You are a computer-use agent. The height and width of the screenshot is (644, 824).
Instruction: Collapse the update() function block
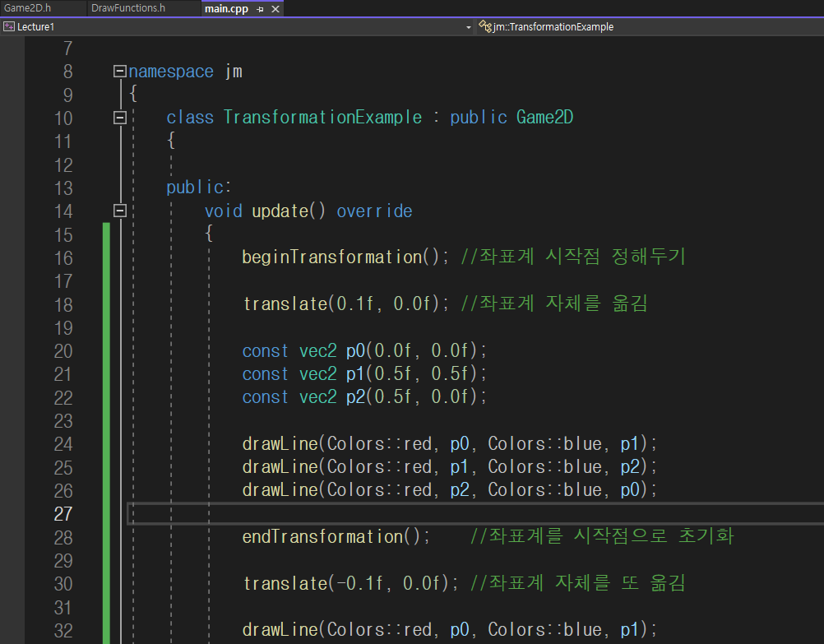120,211
